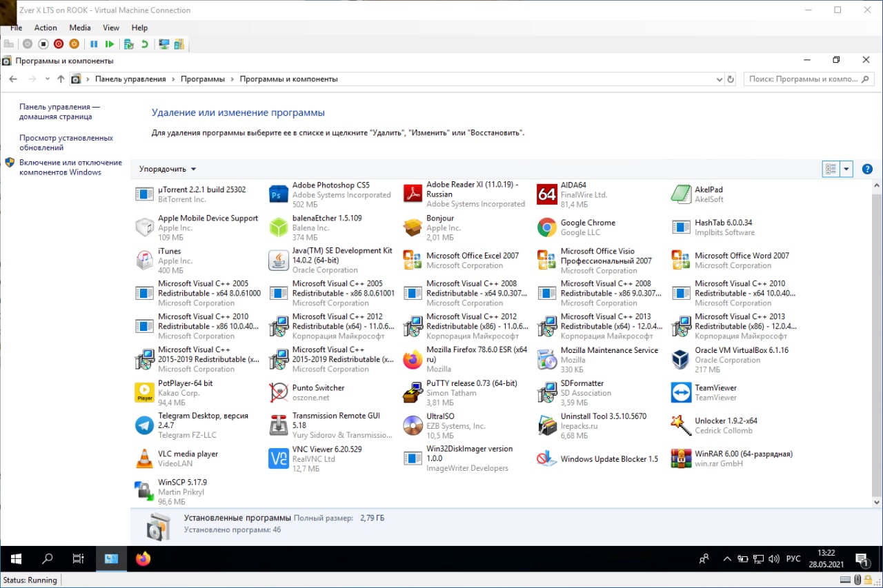Open Панель управления — домашняя страница link
The image size is (883, 588).
pos(59,112)
